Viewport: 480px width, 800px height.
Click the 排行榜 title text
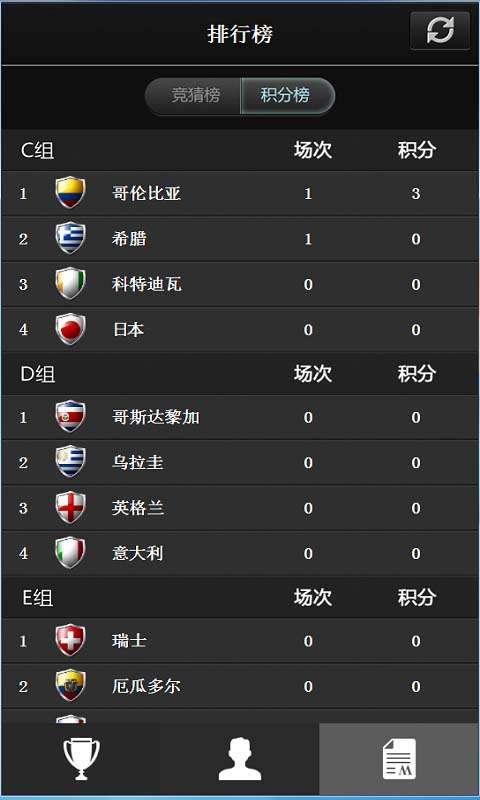[x=240, y=34]
